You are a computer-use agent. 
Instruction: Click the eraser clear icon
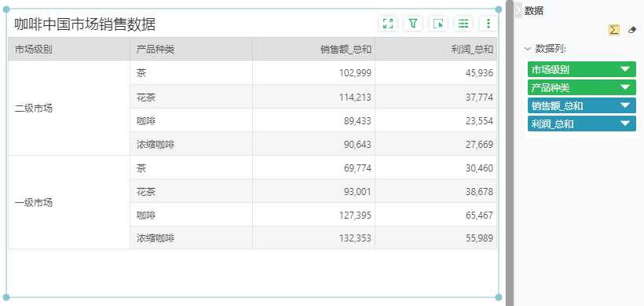click(x=632, y=30)
